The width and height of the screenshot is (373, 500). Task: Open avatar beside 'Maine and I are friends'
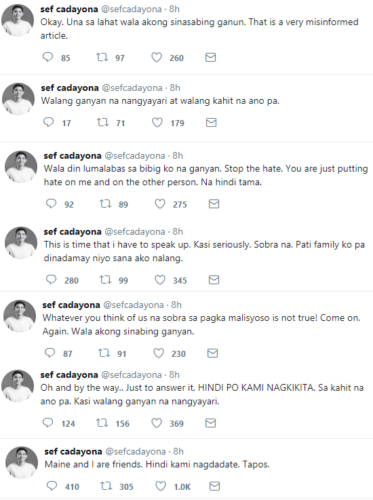pyautogui.click(x=22, y=463)
